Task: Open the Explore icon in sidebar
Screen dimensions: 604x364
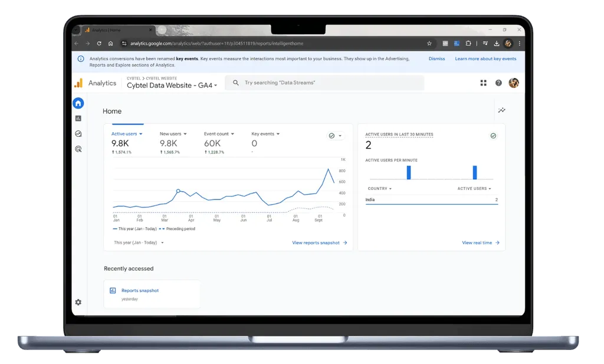Action: (78, 134)
